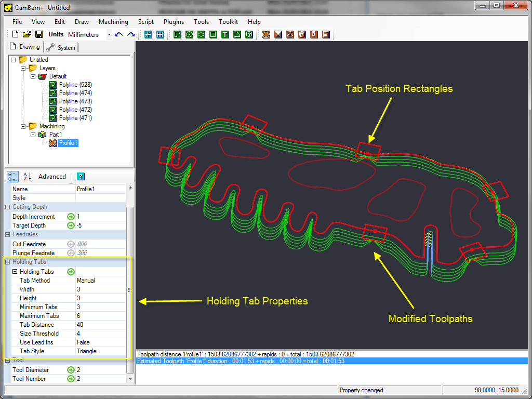Click the Undo arrow icon
This screenshot has width=532, height=399.
[x=119, y=35]
